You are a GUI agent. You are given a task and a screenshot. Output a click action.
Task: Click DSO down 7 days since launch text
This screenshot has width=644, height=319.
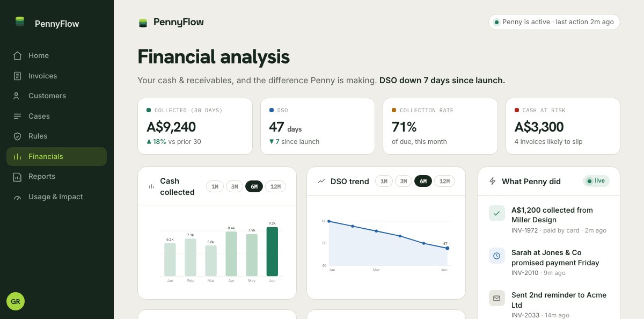coord(442,81)
